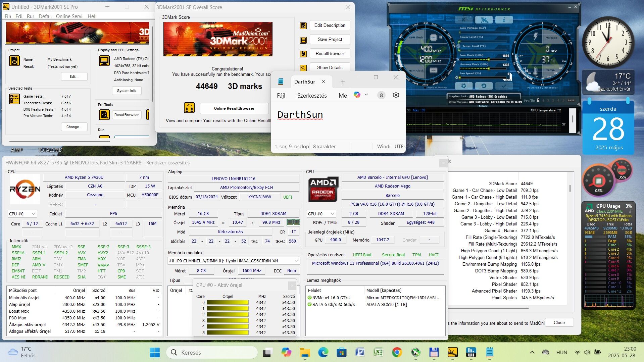Image resolution: width=644 pixels, height=362 pixels.
Task: Toggle the fan speed Auto mode in Afterburner
Action: tap(508, 80)
